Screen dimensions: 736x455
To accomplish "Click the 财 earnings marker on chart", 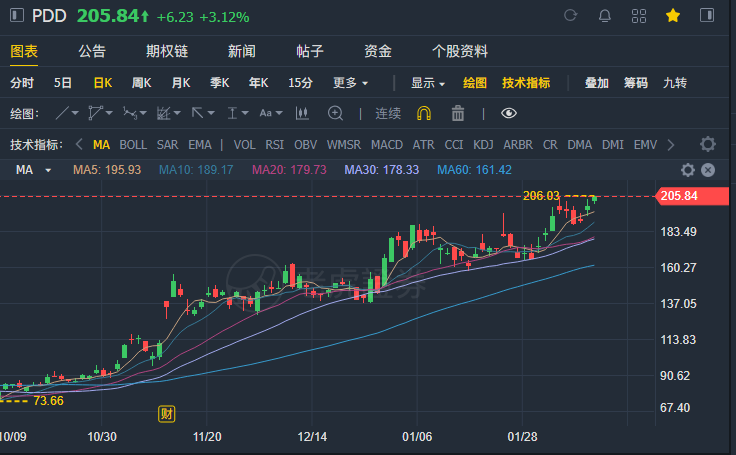I will [x=167, y=414].
